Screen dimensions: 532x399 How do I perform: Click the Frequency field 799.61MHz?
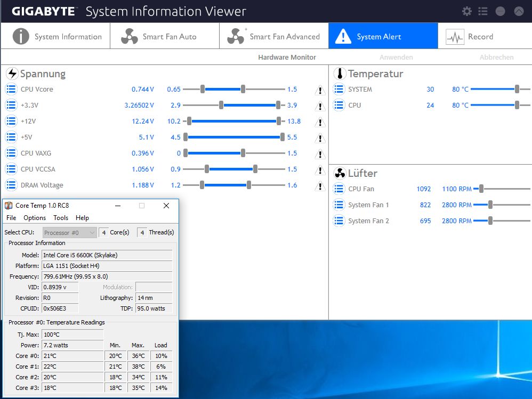[107, 276]
